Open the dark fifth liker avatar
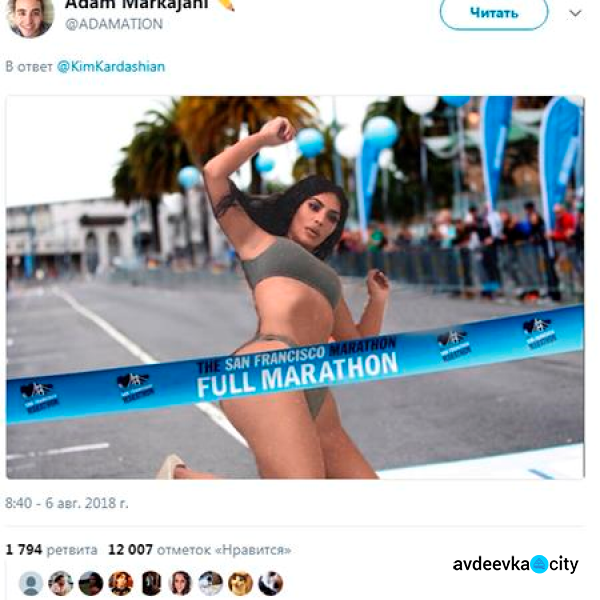 pos(151,583)
